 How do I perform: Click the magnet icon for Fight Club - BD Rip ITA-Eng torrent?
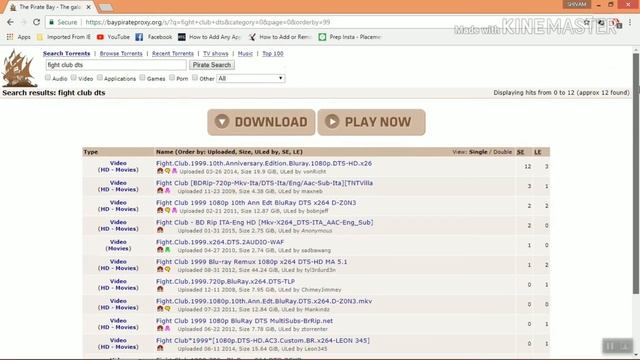pos(160,230)
